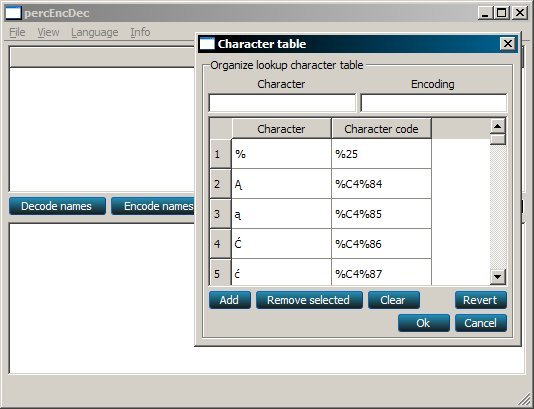The width and height of the screenshot is (534, 409).
Task: Cancel the Character table dialog
Action: pos(481,323)
